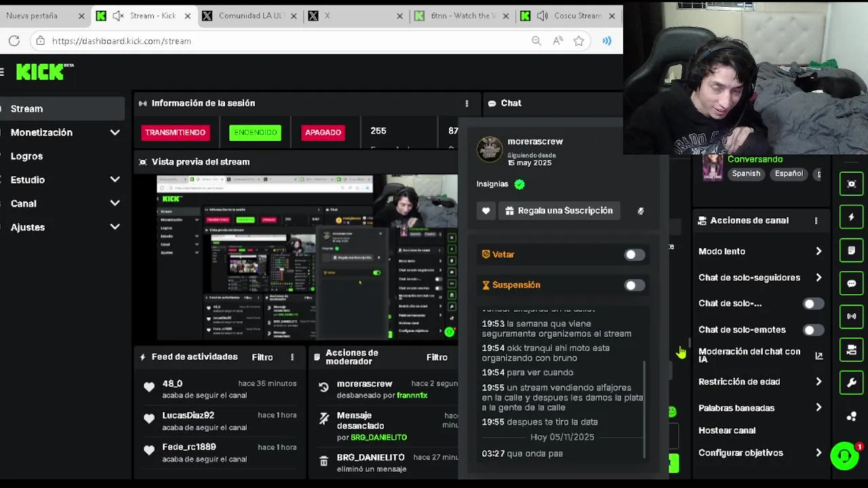Open frannn1x user link in moderator actions

point(412,395)
